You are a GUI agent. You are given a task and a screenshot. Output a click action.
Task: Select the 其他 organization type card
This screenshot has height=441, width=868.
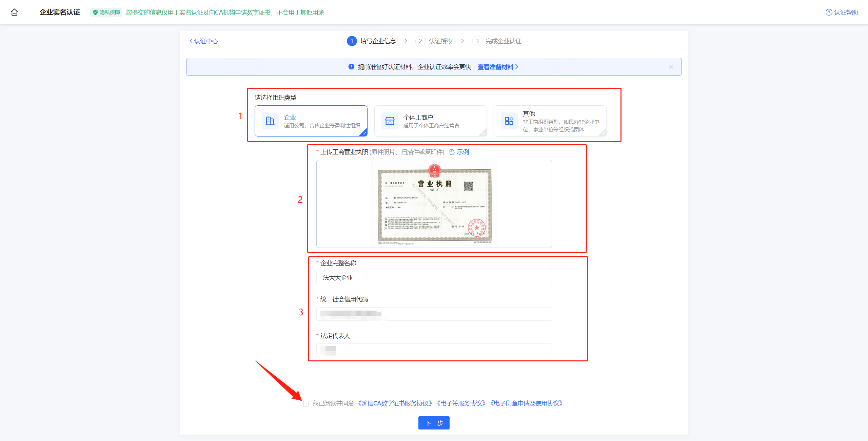click(x=550, y=121)
